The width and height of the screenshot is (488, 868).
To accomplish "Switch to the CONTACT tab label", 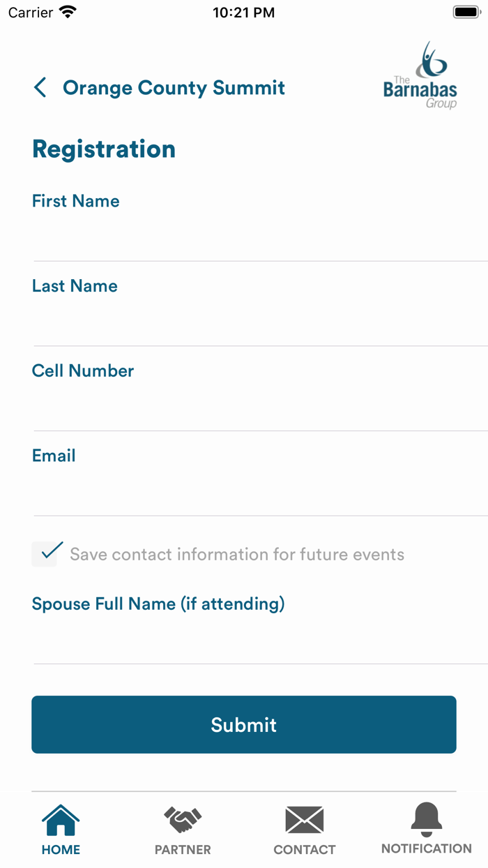I will point(305,850).
